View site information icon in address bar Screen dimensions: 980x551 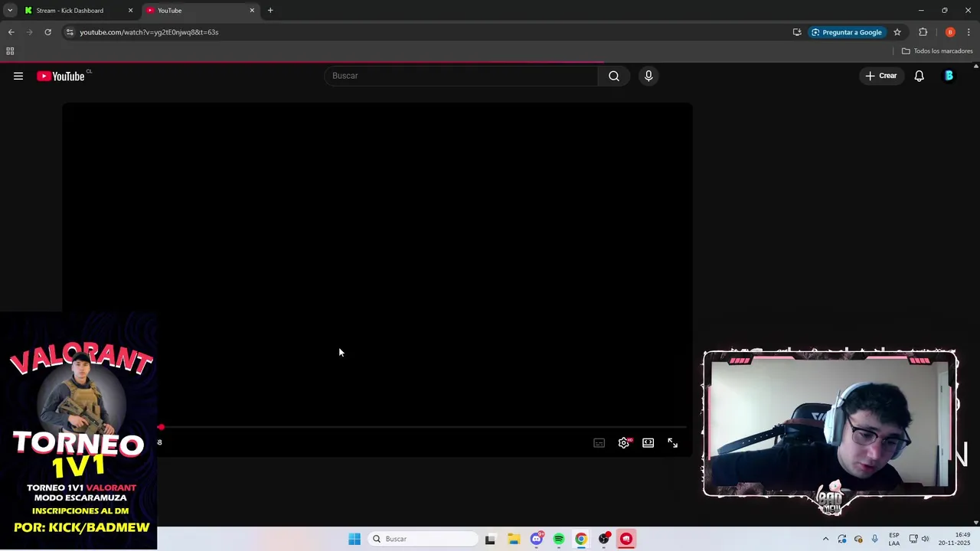pos(70,32)
